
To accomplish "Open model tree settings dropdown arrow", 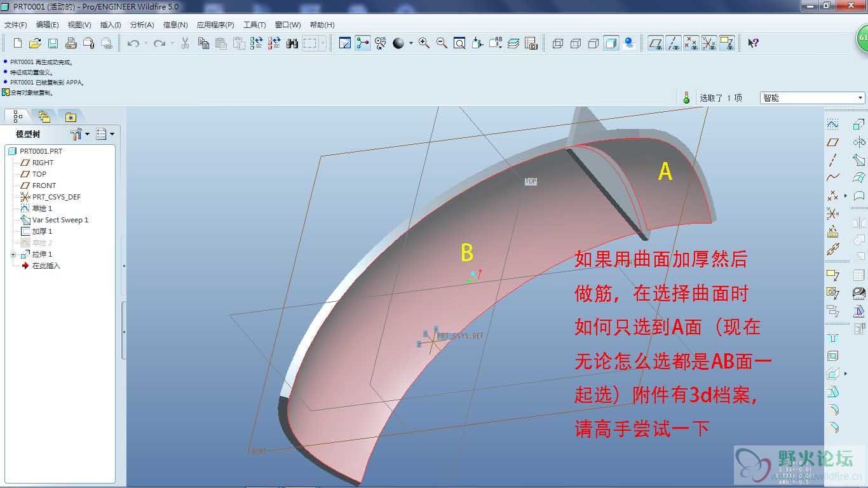I will [87, 134].
